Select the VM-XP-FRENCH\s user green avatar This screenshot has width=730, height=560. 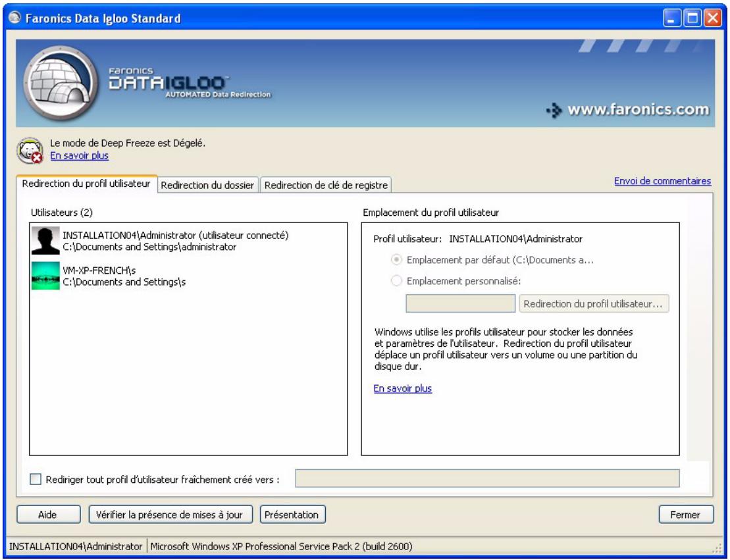(45, 276)
